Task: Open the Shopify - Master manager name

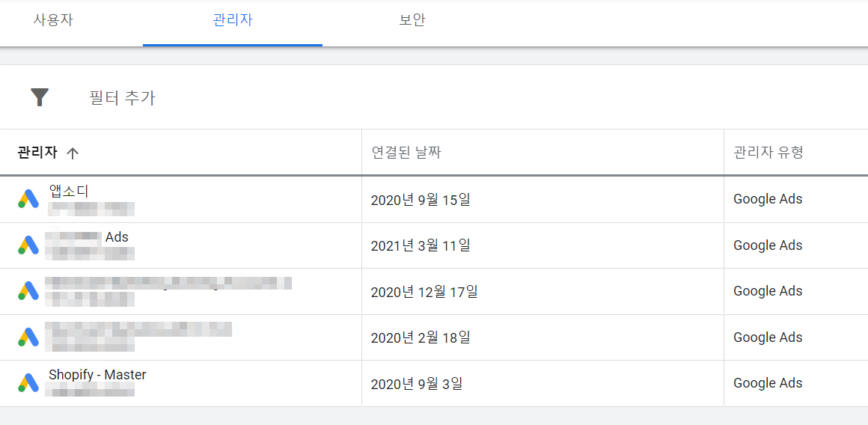Action: [97, 375]
